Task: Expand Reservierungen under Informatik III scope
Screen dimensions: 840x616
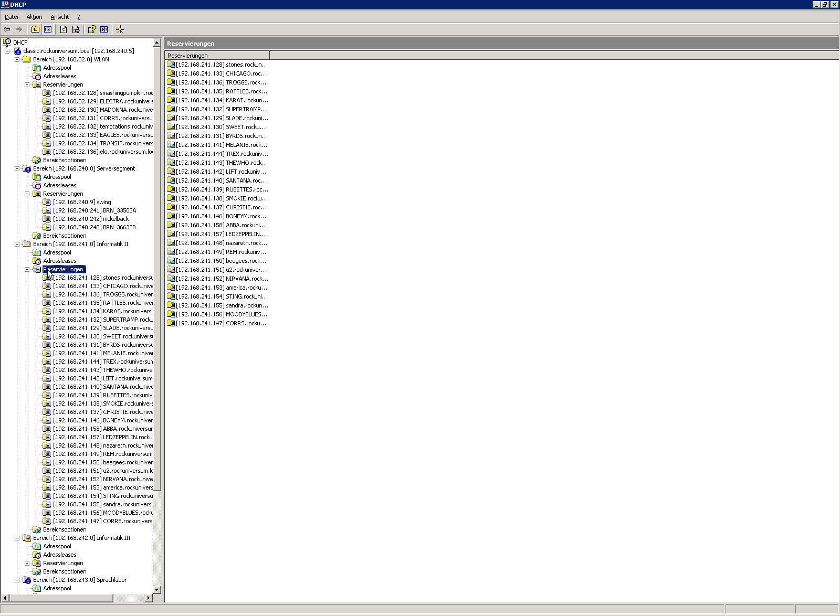Action: click(x=27, y=563)
